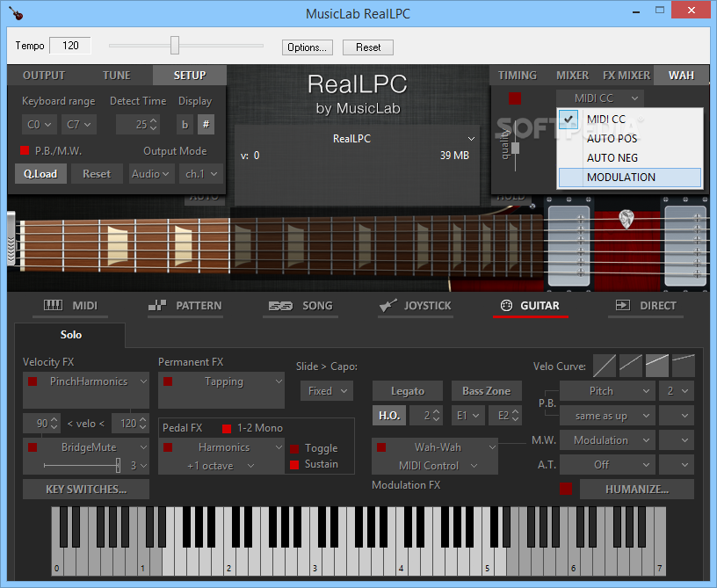Screen dimensions: 717x588
Task: Open the A.T. Off dropdown
Action: coord(607,465)
